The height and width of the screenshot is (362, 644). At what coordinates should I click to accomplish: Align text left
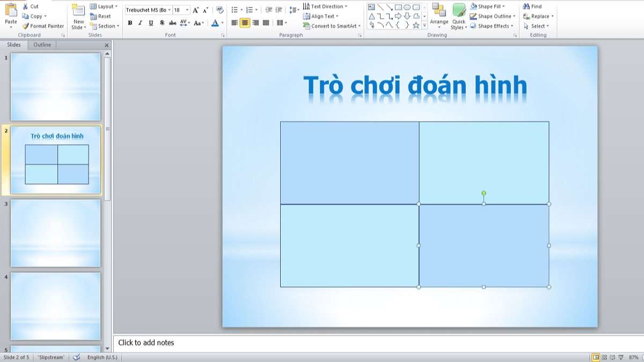point(235,23)
